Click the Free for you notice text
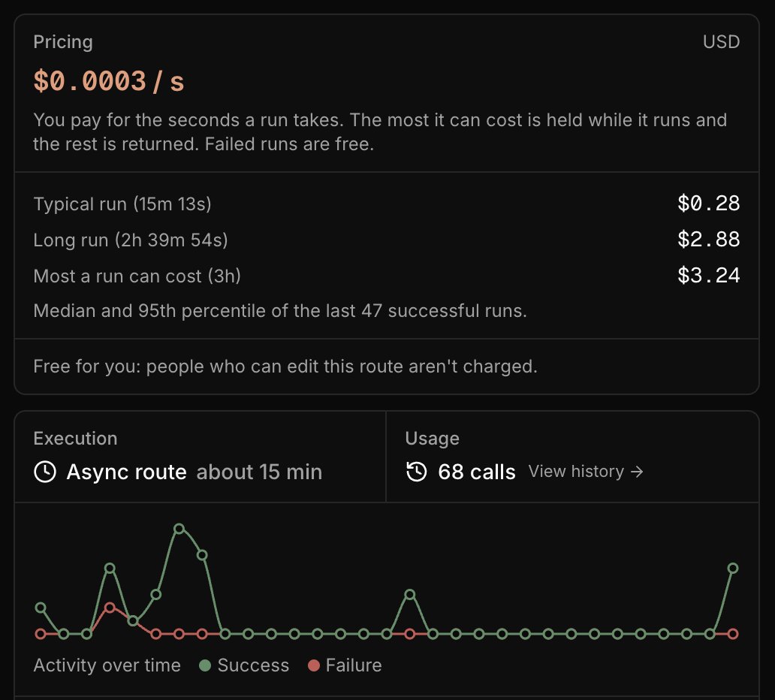This screenshot has height=700, width=775. (285, 367)
